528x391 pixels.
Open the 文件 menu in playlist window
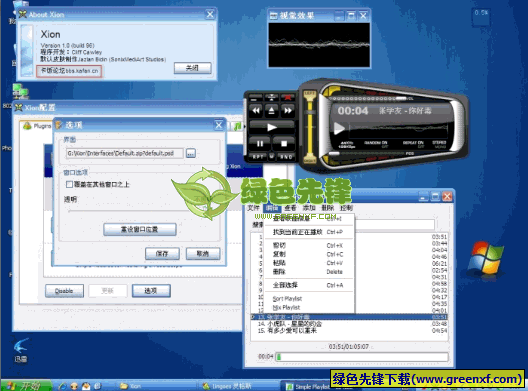coord(254,208)
